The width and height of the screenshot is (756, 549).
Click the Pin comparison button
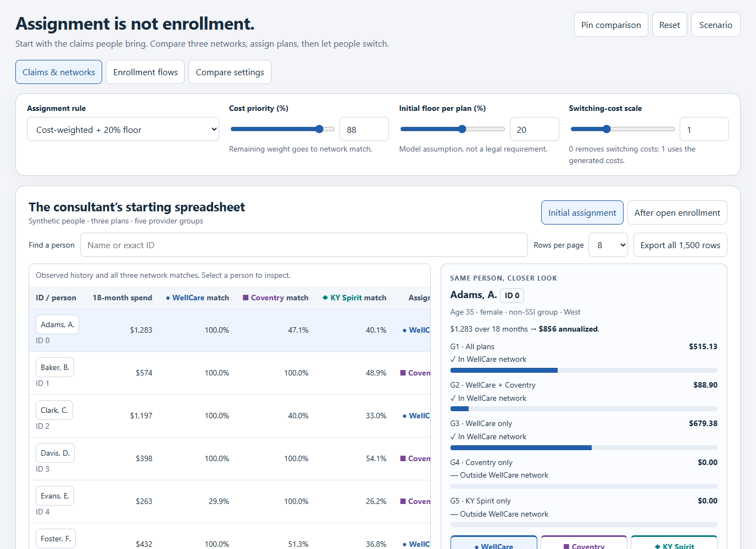[x=611, y=25]
